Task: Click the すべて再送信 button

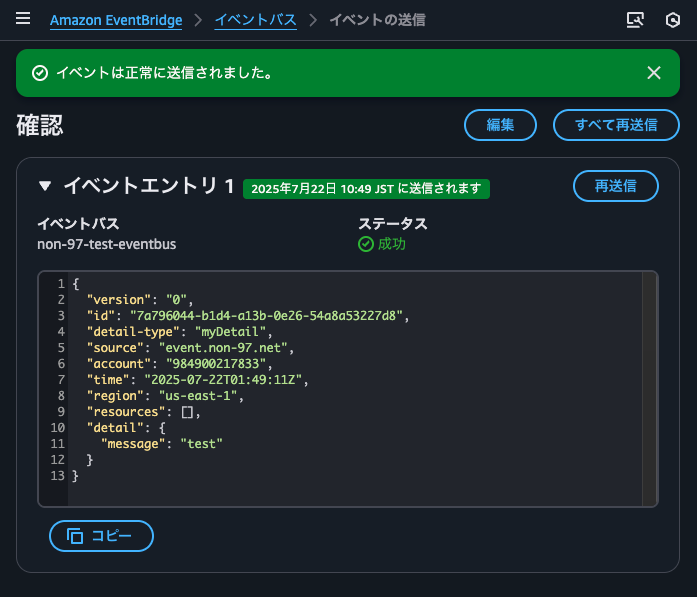Action: (x=616, y=125)
